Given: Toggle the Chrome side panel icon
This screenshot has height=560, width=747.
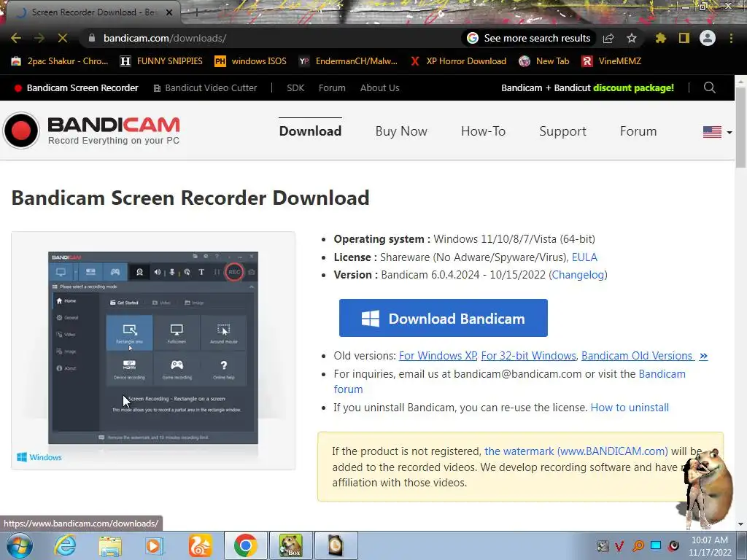Looking at the screenshot, I should pos(684,38).
